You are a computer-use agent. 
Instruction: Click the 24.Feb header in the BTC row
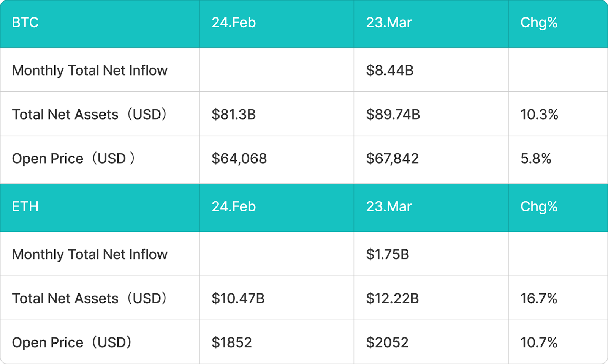pyautogui.click(x=234, y=23)
